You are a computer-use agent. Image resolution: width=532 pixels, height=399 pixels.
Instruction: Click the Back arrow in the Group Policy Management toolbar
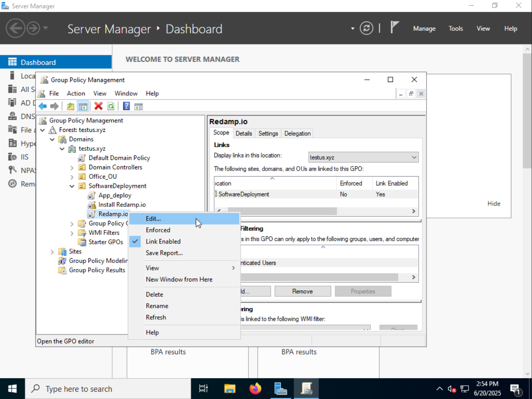43,106
